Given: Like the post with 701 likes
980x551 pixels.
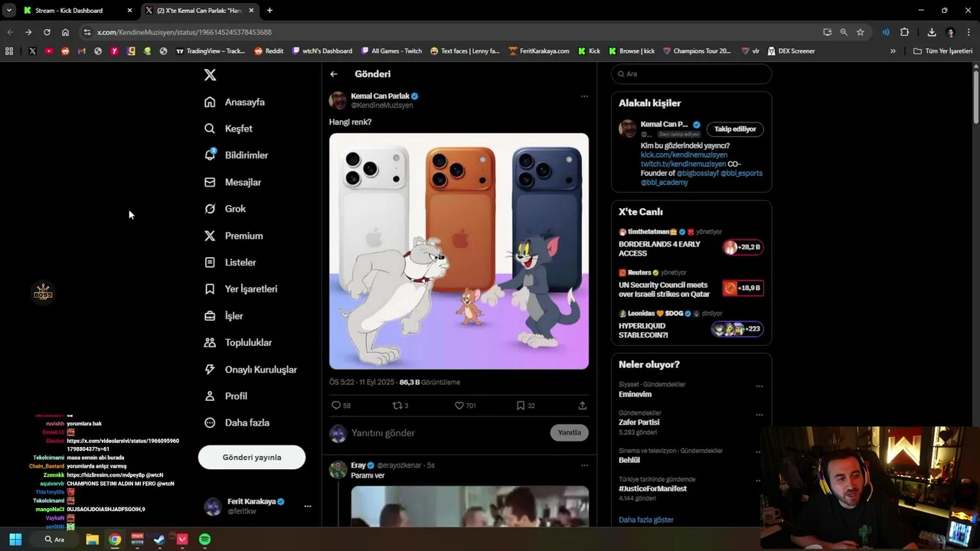Looking at the screenshot, I should click(459, 406).
